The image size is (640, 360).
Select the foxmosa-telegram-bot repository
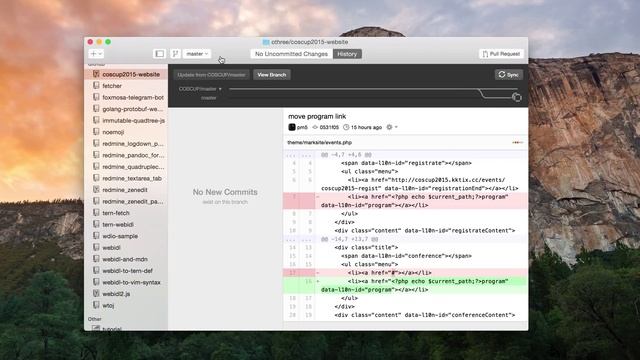126,98
